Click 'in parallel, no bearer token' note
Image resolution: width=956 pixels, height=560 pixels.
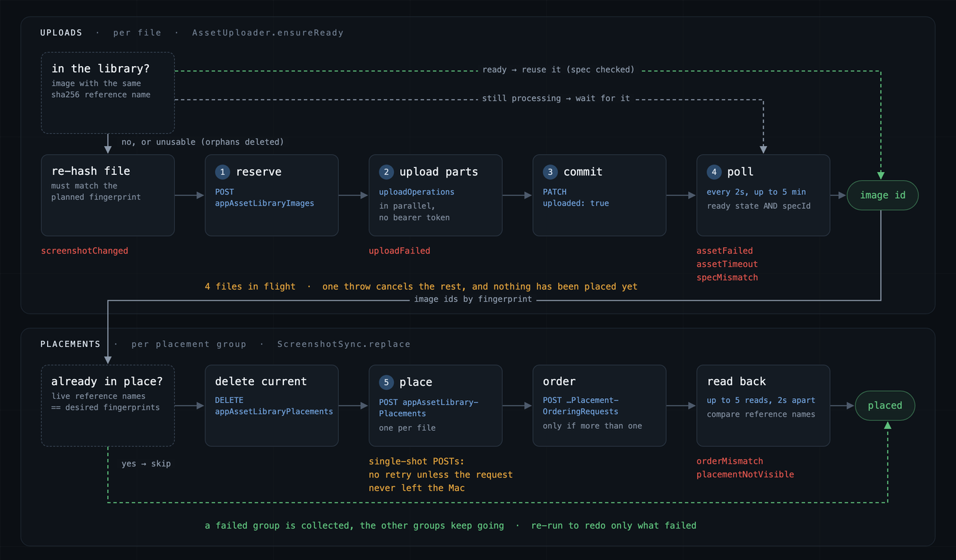pyautogui.click(x=414, y=212)
